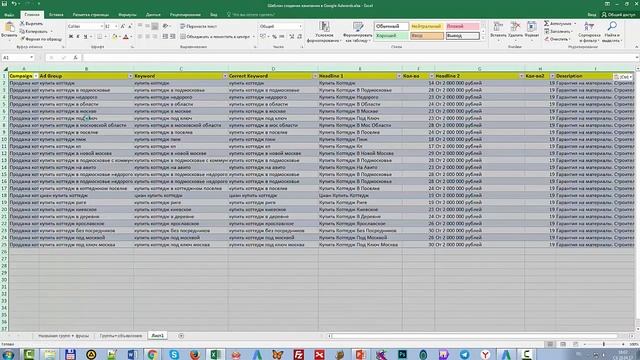The width and height of the screenshot is (640, 360).
Task: Click the Borders icon in Font group
Action: click(99, 37)
